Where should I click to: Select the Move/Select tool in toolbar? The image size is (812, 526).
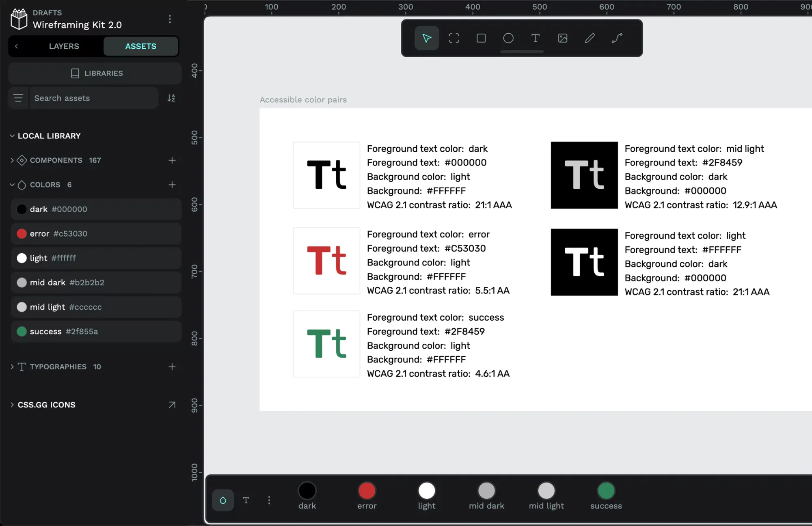(x=427, y=38)
